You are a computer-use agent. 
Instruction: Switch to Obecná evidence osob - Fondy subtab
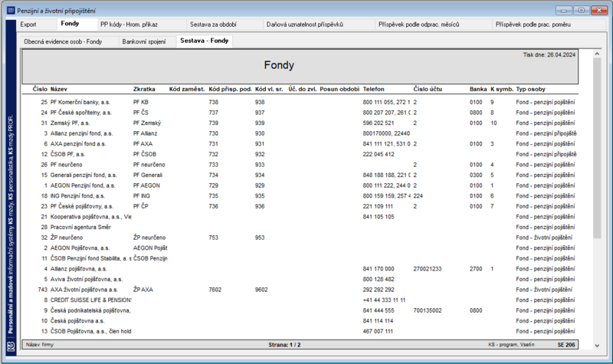63,41
